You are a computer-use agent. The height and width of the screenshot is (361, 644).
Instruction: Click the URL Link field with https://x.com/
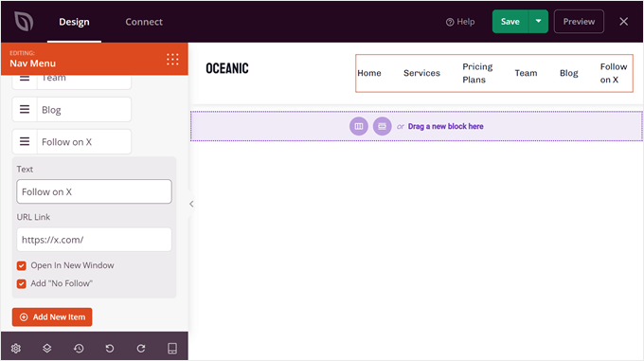94,240
